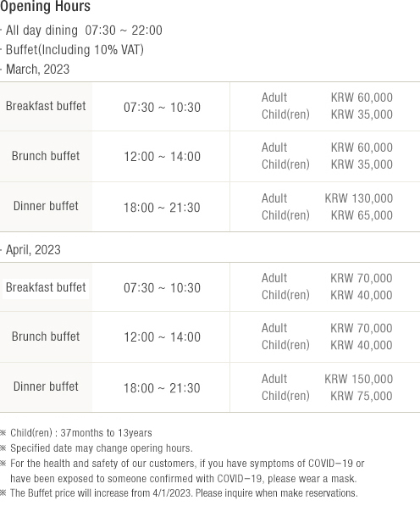Click March Dinner buffet row label

pyautogui.click(x=46, y=206)
